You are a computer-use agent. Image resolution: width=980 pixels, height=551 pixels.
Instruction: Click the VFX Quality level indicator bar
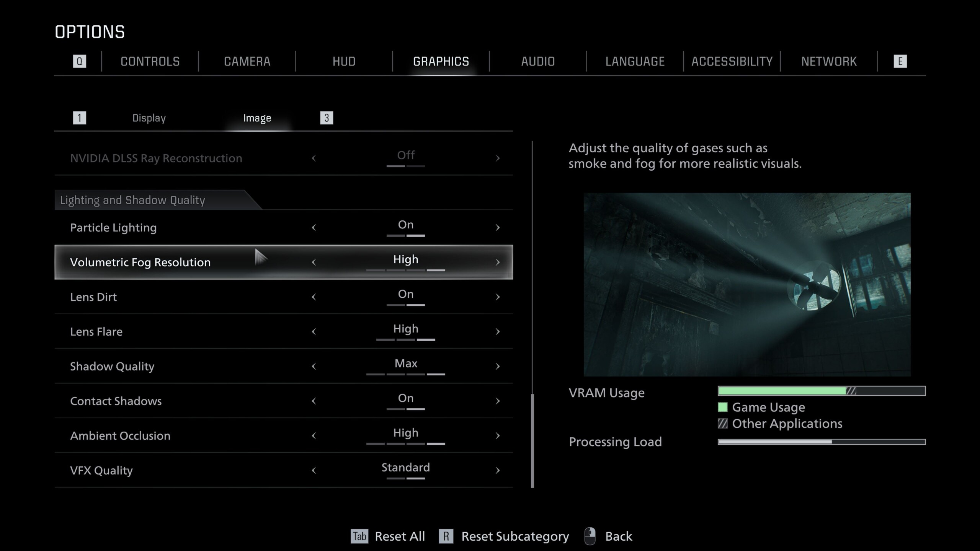coord(405,478)
